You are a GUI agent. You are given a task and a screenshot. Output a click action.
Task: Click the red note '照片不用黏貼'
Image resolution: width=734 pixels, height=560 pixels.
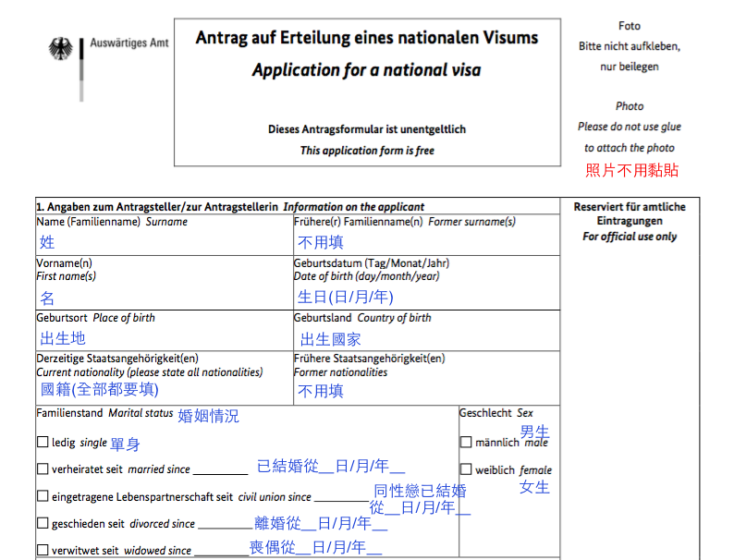click(631, 170)
